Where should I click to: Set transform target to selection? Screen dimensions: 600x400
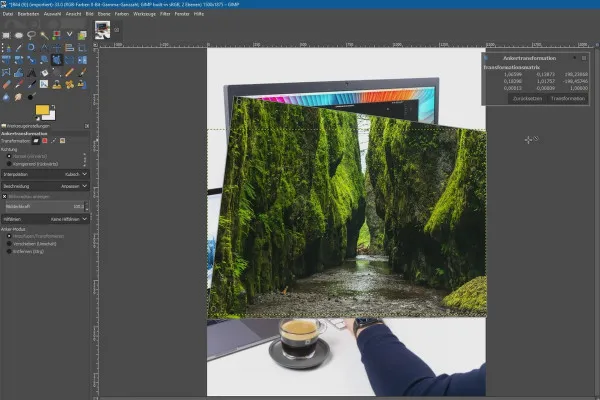(45, 141)
